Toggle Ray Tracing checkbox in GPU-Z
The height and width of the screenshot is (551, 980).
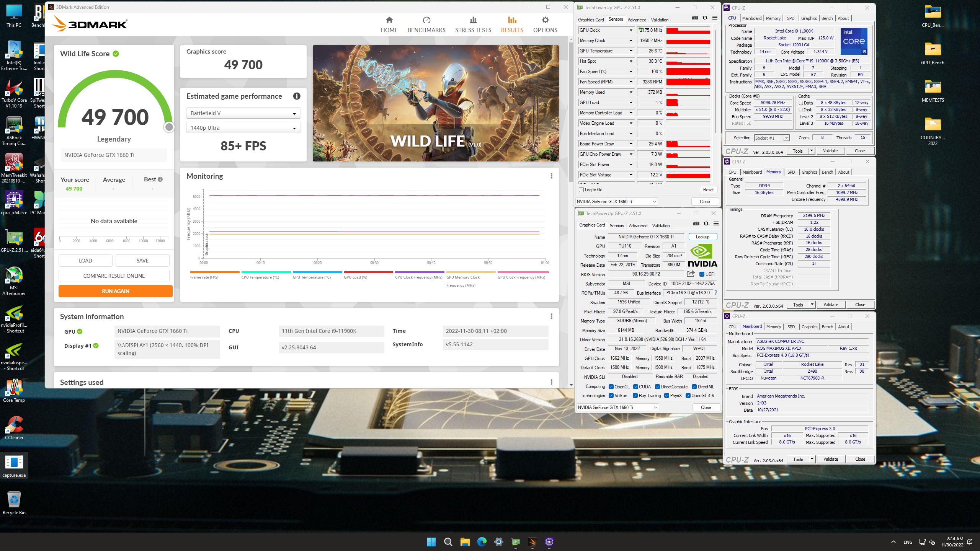tap(635, 396)
